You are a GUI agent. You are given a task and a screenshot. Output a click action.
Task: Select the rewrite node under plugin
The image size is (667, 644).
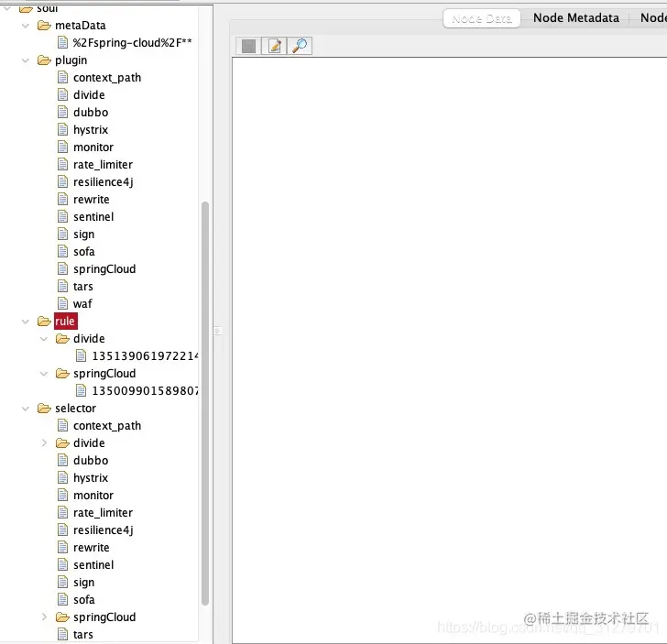tap(91, 200)
